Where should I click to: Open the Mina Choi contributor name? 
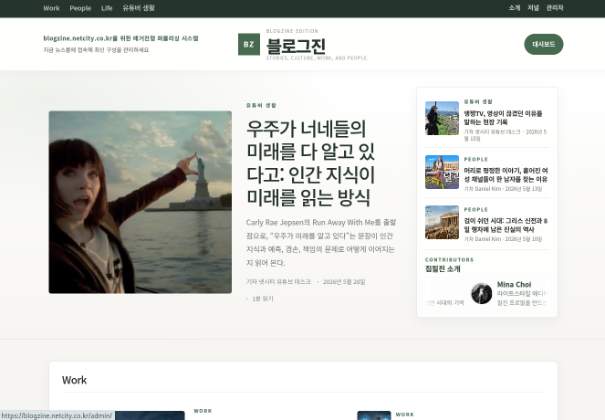tap(514, 284)
